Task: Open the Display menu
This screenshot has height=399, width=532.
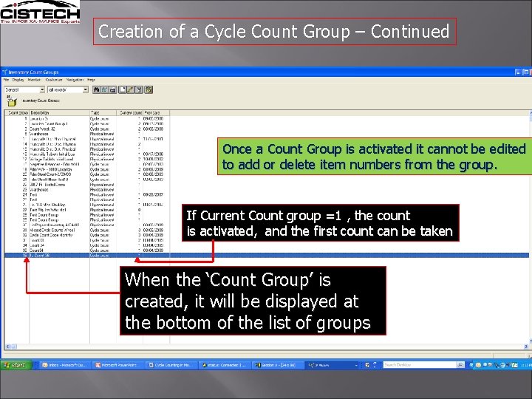Action: (18, 80)
